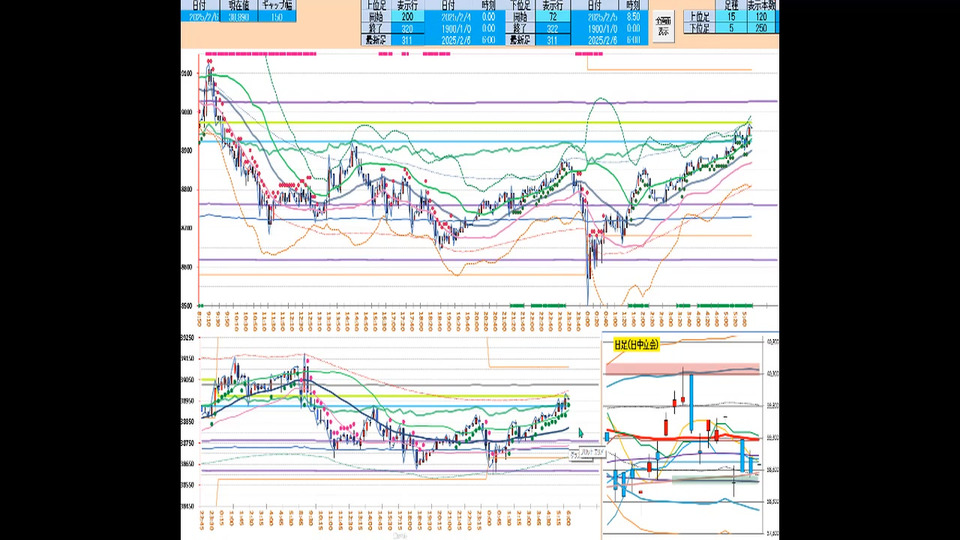Select the ギャップ幅 value cell 150

click(277, 17)
